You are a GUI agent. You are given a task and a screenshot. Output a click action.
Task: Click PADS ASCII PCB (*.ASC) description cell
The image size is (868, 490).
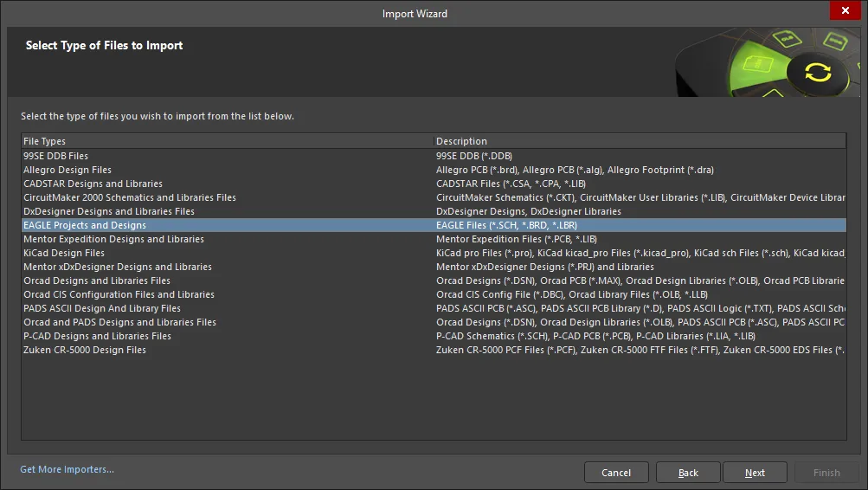(x=640, y=308)
